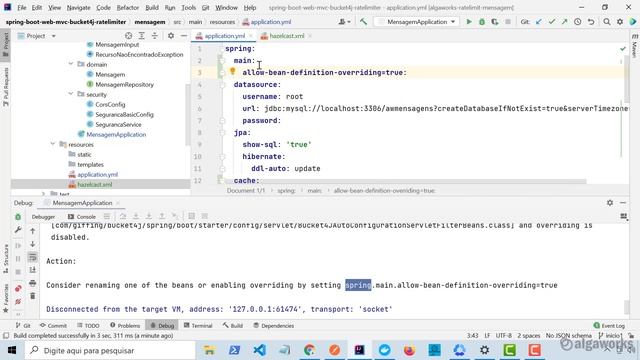The width and height of the screenshot is (640, 360).
Task: Hide the Project tool window
Action: [x=184, y=36]
